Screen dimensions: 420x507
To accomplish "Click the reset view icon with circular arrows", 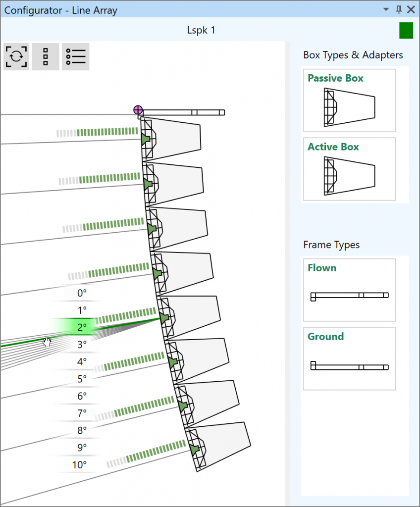I will click(16, 56).
